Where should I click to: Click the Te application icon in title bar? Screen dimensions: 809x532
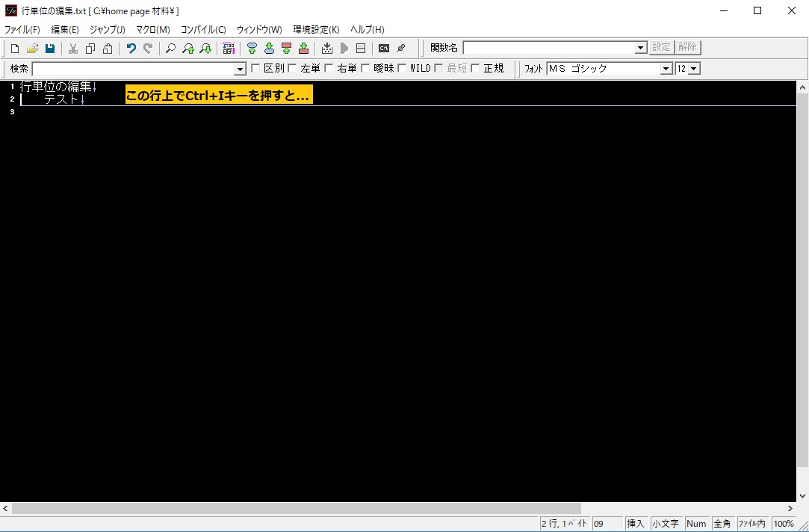click(x=11, y=10)
